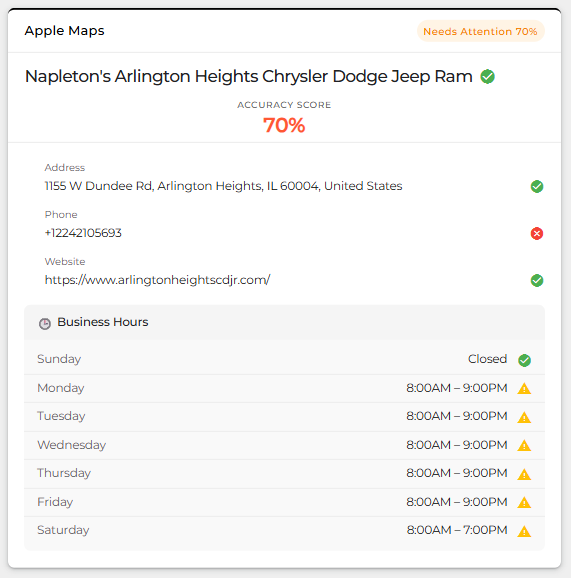Click Wednesday's yellow warning triangle
571x578 pixels.
[x=524, y=446]
